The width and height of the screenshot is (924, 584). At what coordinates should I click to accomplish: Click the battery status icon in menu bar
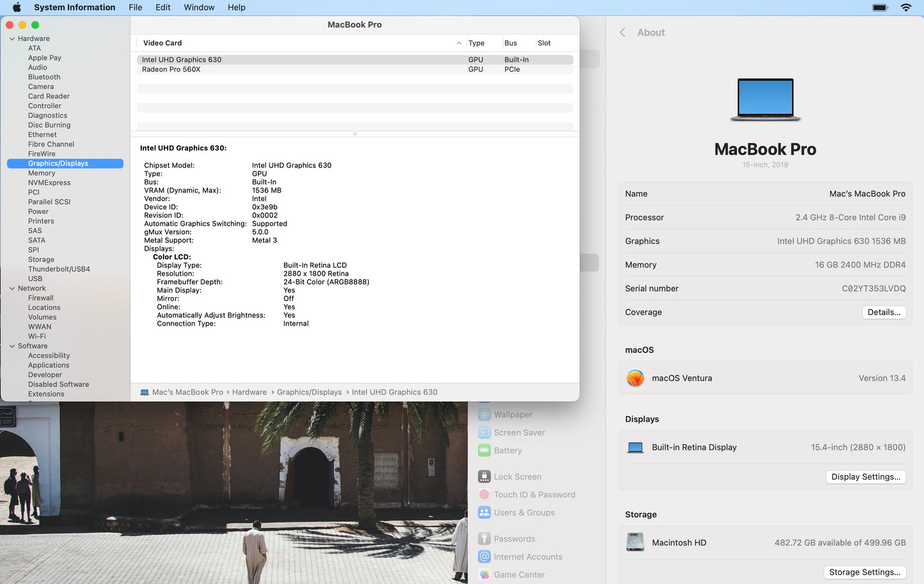click(x=880, y=8)
